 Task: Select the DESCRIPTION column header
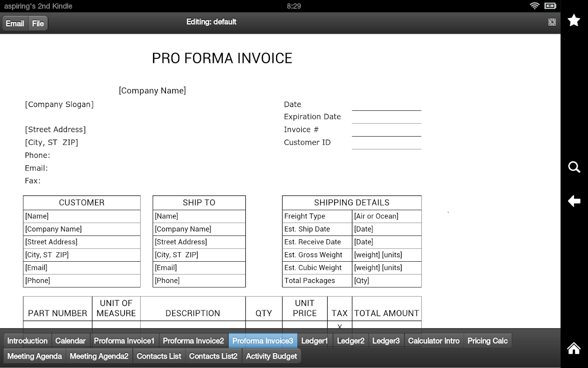[193, 309]
